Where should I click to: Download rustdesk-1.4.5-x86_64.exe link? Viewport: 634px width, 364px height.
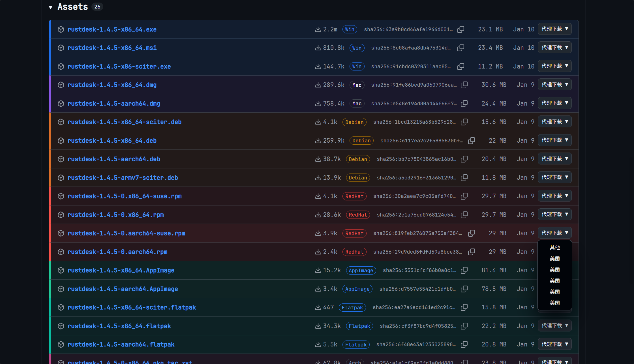[112, 29]
